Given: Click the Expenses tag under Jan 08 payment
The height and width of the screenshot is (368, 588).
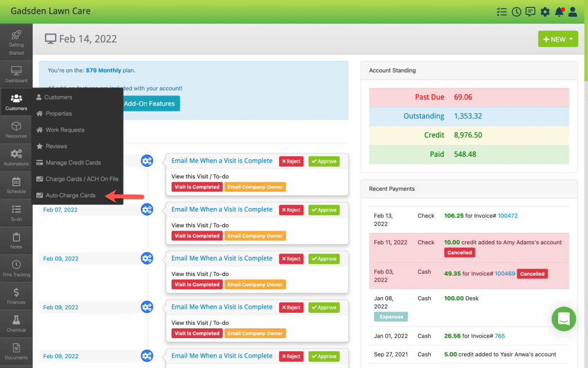Looking at the screenshot, I should point(390,317).
